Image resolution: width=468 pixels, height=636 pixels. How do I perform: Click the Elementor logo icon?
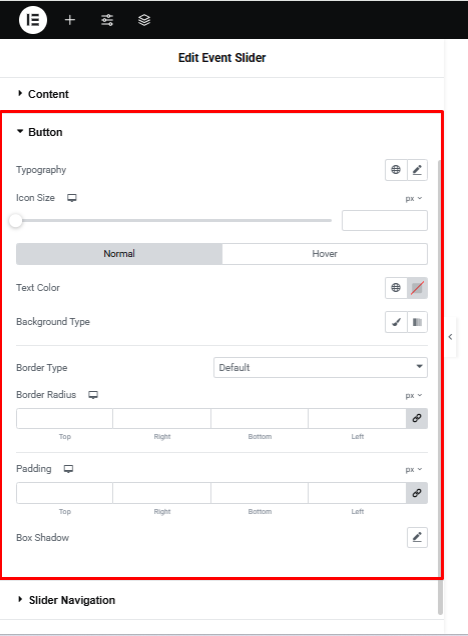pyautogui.click(x=33, y=20)
